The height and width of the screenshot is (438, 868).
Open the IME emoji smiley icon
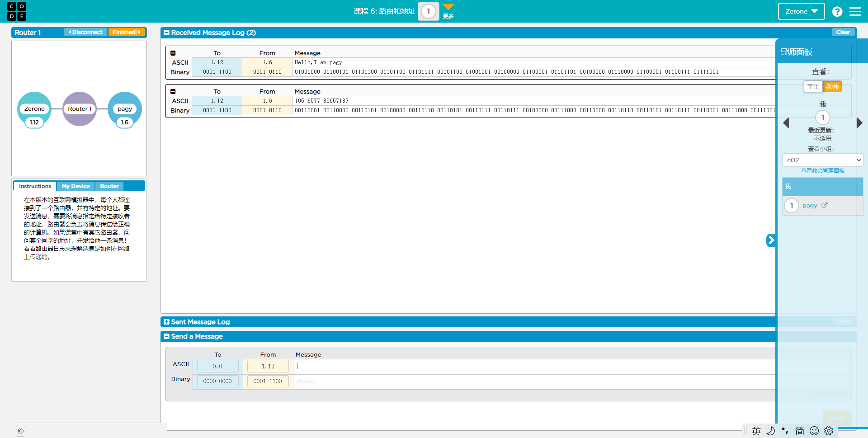pos(814,431)
